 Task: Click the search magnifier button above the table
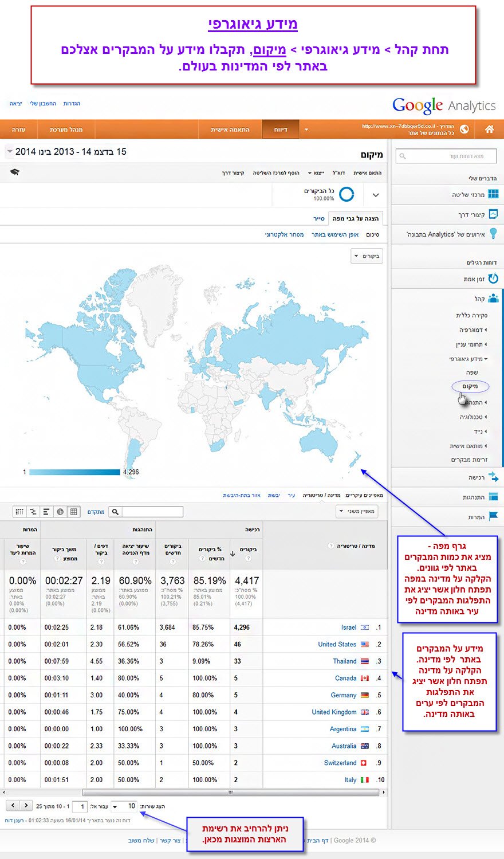(x=115, y=512)
